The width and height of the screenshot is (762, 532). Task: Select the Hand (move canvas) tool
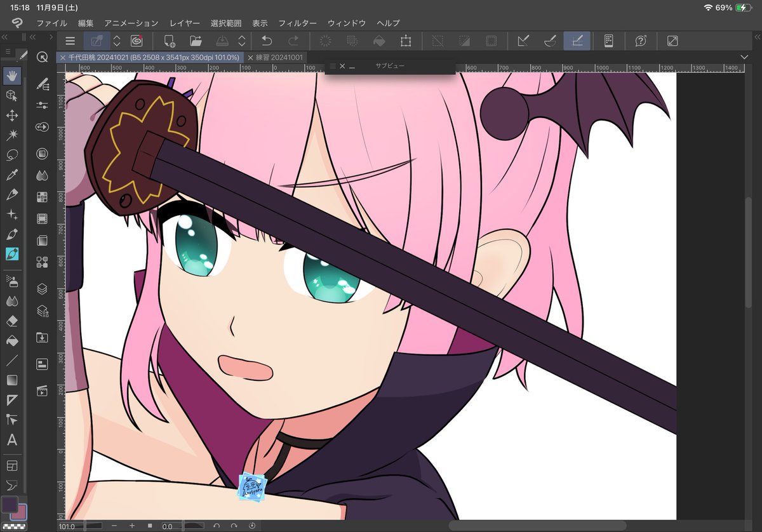point(11,76)
